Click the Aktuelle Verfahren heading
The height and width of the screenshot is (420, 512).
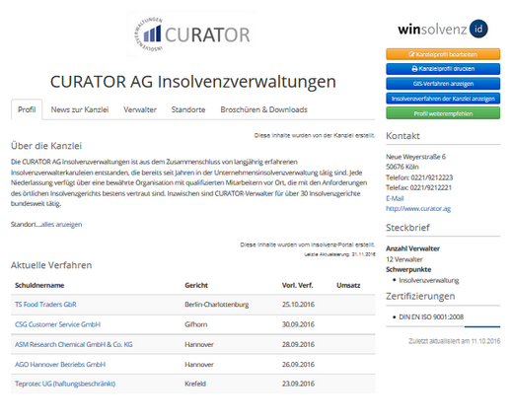point(51,265)
